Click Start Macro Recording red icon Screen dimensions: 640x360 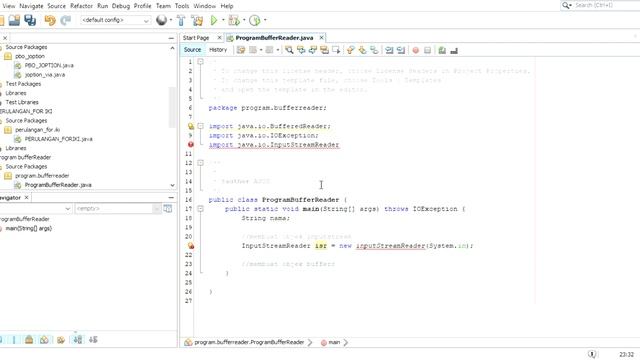click(416, 50)
